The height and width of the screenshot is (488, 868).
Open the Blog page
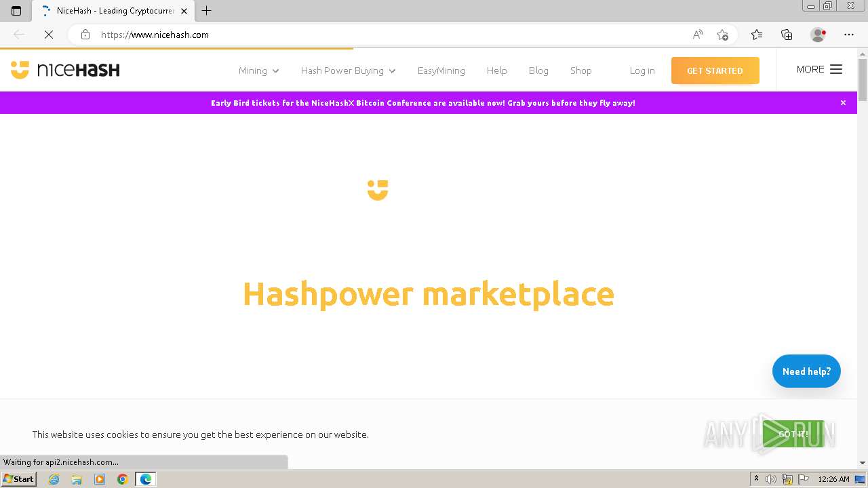click(x=538, y=70)
